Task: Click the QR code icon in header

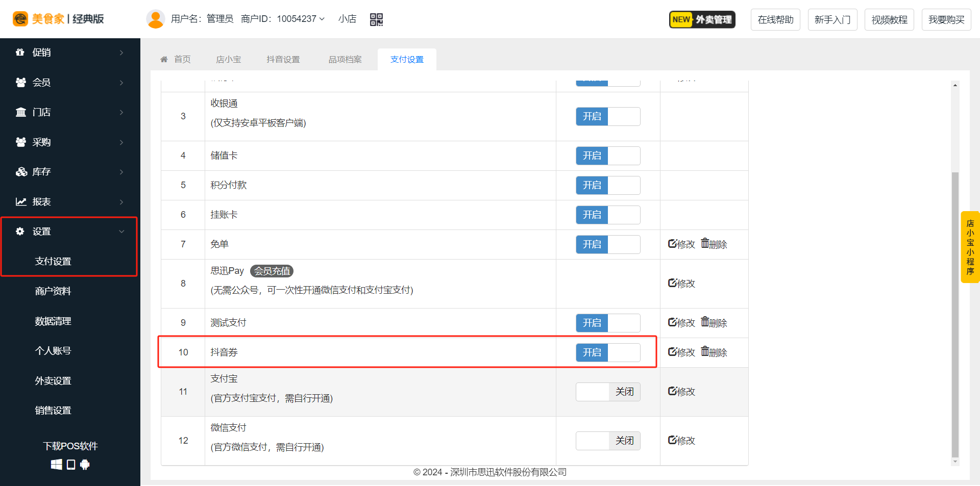Action: [x=376, y=19]
